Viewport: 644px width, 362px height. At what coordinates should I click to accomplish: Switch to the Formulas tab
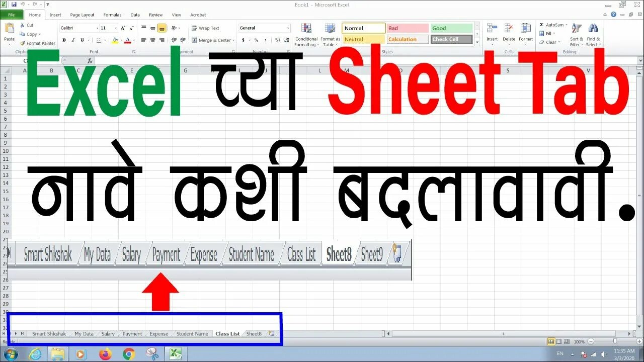click(x=112, y=15)
